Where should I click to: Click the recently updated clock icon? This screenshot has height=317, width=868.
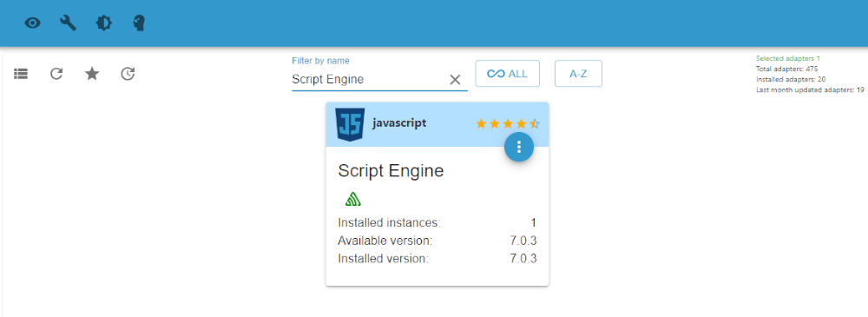pos(128,74)
